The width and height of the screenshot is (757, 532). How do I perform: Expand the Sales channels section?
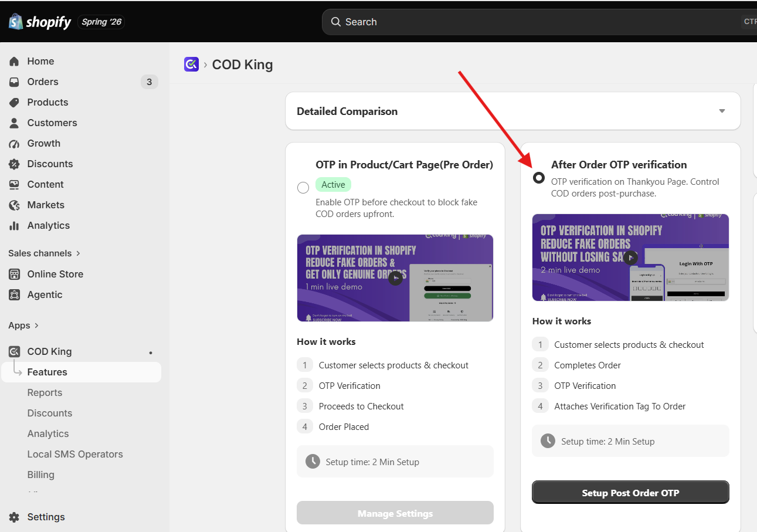point(45,253)
